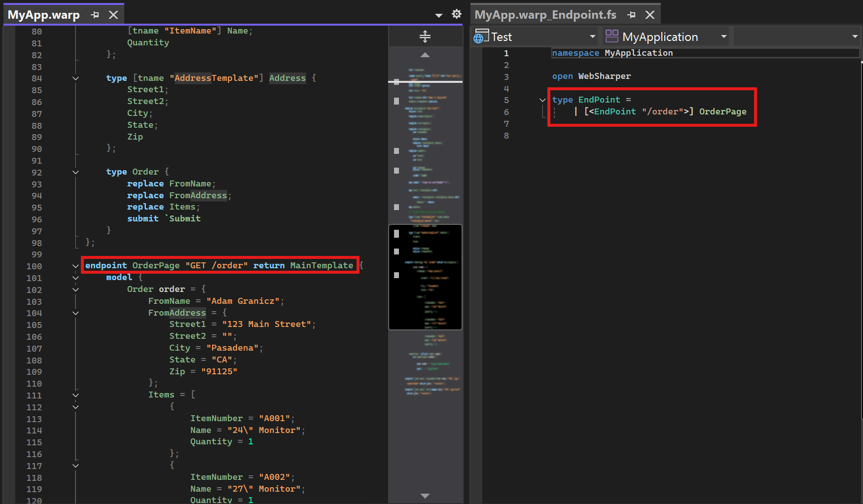
Task: Click the purple project icon beside MyApplication
Action: click(612, 36)
